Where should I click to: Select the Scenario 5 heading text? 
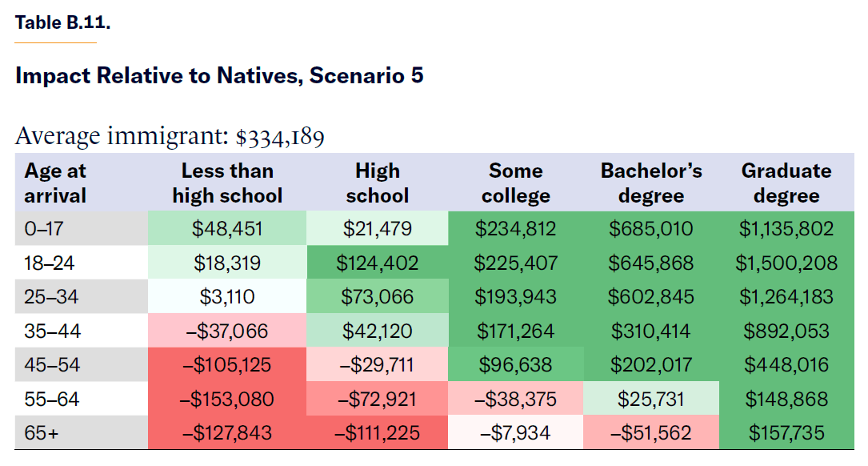click(218, 76)
